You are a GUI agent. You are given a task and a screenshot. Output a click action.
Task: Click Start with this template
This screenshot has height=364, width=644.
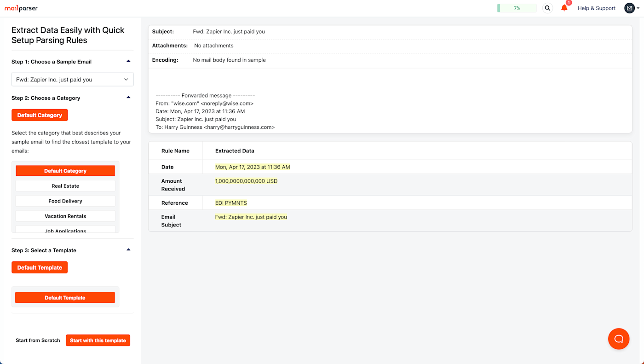click(x=98, y=341)
